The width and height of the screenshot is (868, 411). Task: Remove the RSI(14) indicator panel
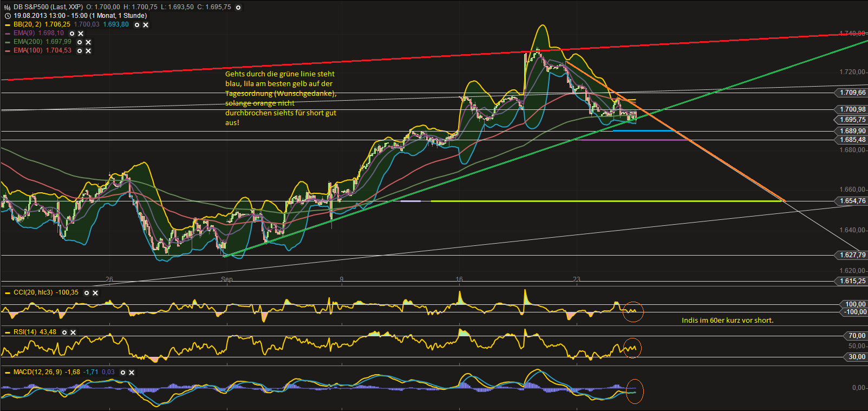[73, 332]
